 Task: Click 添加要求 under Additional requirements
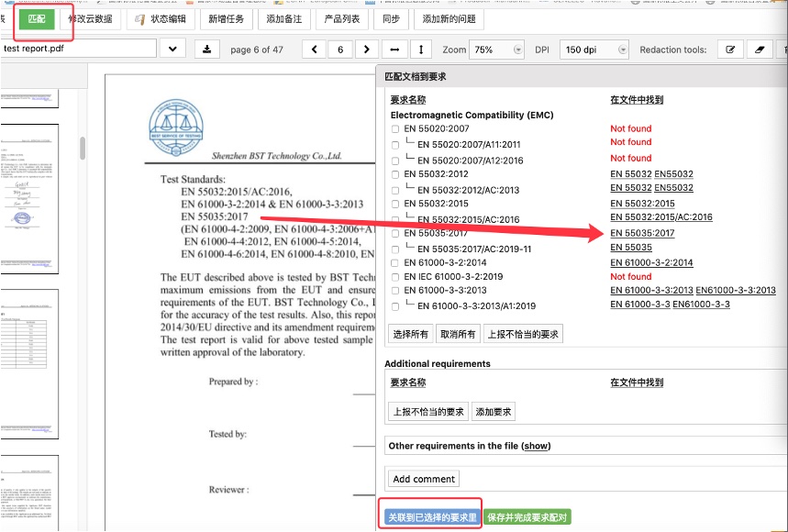tap(494, 412)
